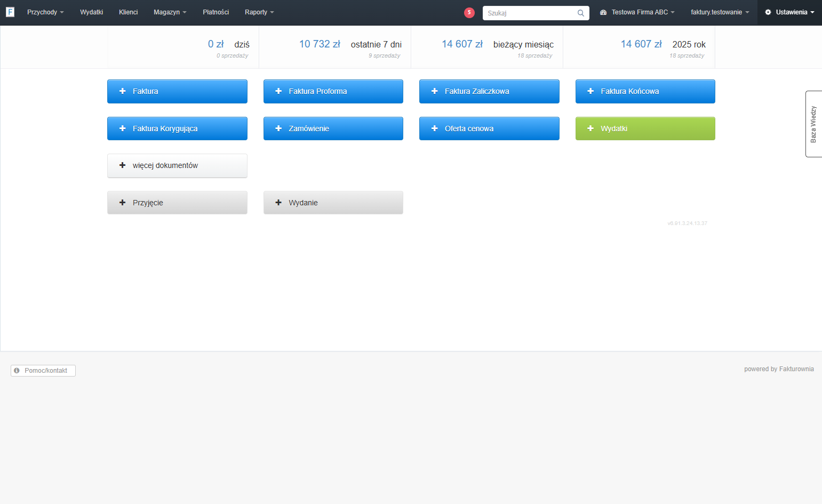Viewport: 822px width, 504px height.
Task: Open Płatności in the top navigation
Action: 216,12
